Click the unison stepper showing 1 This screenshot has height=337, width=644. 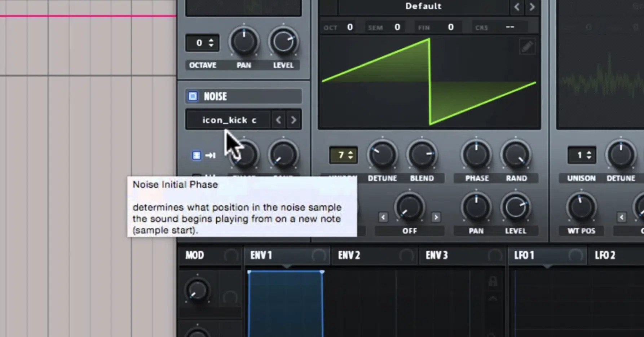coord(582,155)
